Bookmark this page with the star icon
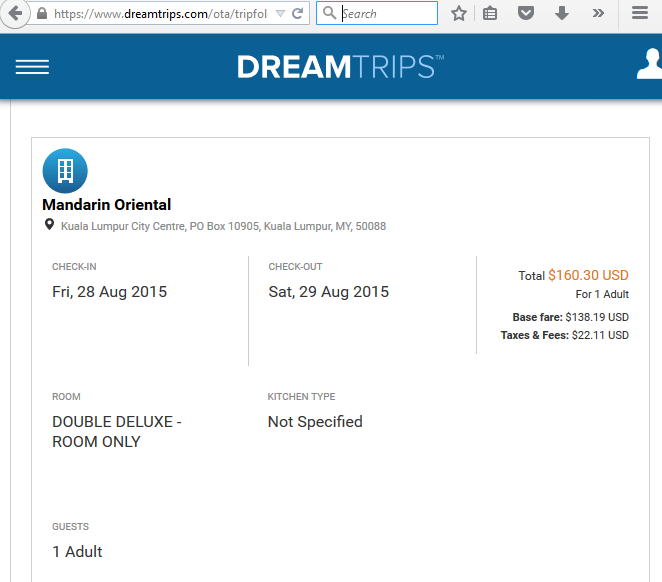 pos(459,14)
